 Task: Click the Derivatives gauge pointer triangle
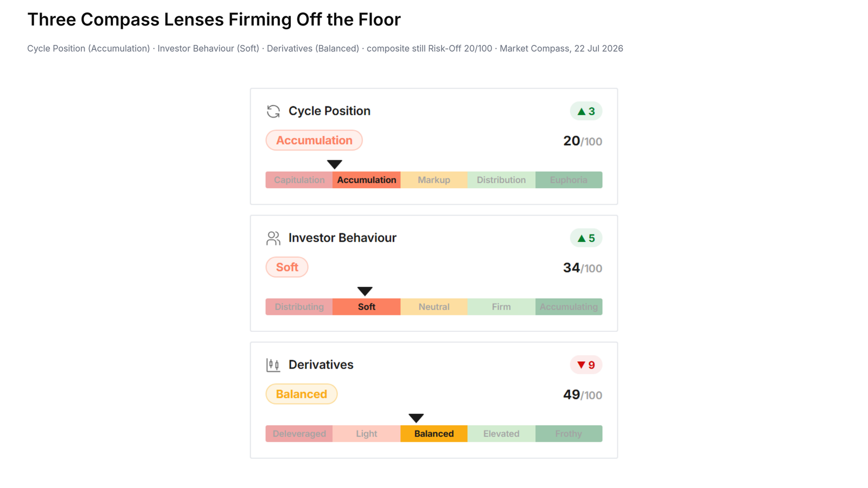(x=416, y=418)
